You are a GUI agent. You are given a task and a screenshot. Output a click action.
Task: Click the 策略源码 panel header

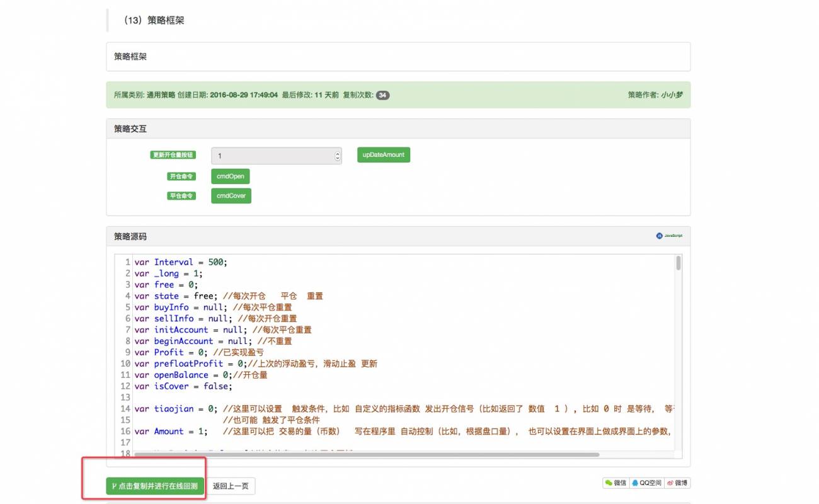[398, 236]
